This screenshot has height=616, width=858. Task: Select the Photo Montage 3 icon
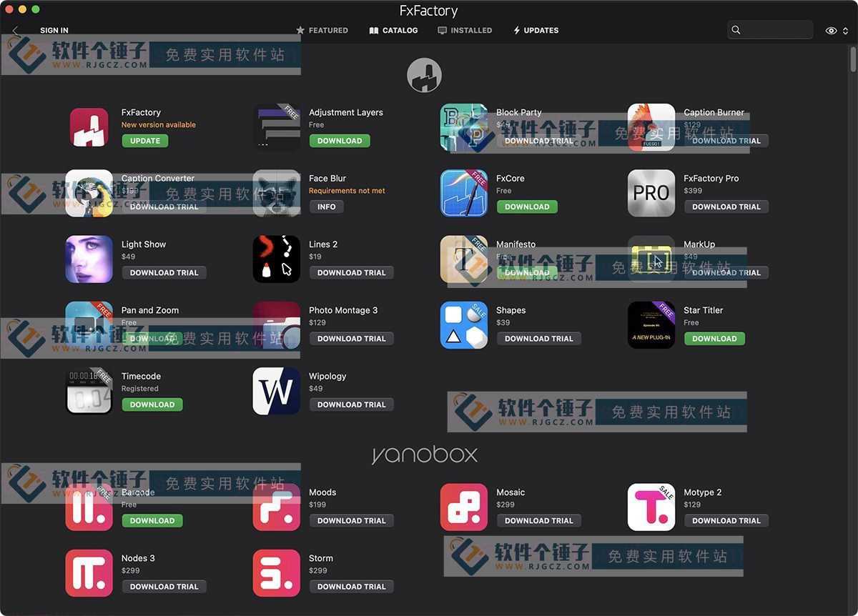pyautogui.click(x=277, y=324)
